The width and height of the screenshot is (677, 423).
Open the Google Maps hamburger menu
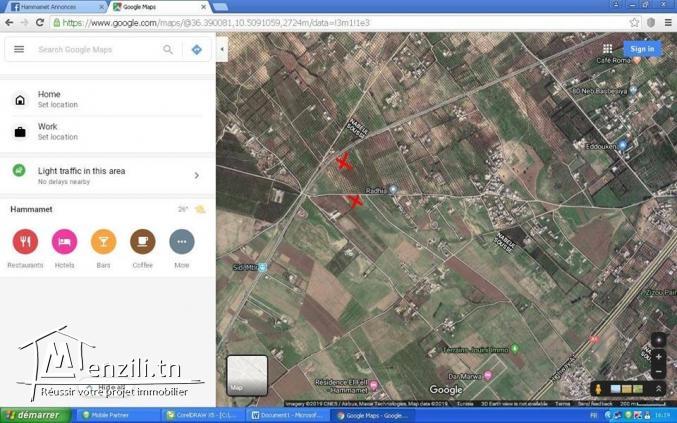(19, 49)
